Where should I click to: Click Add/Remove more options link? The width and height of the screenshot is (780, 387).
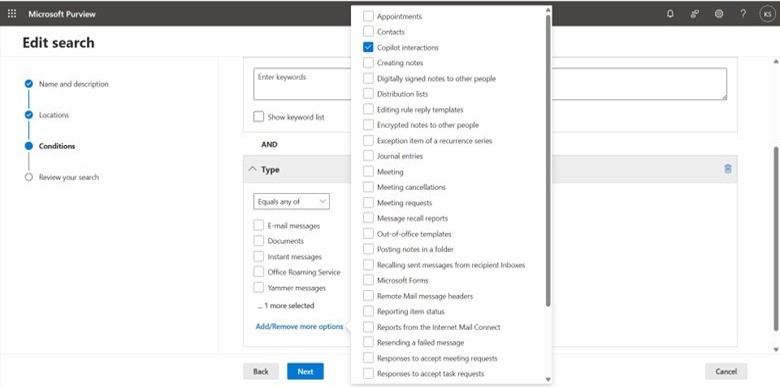pyautogui.click(x=299, y=327)
